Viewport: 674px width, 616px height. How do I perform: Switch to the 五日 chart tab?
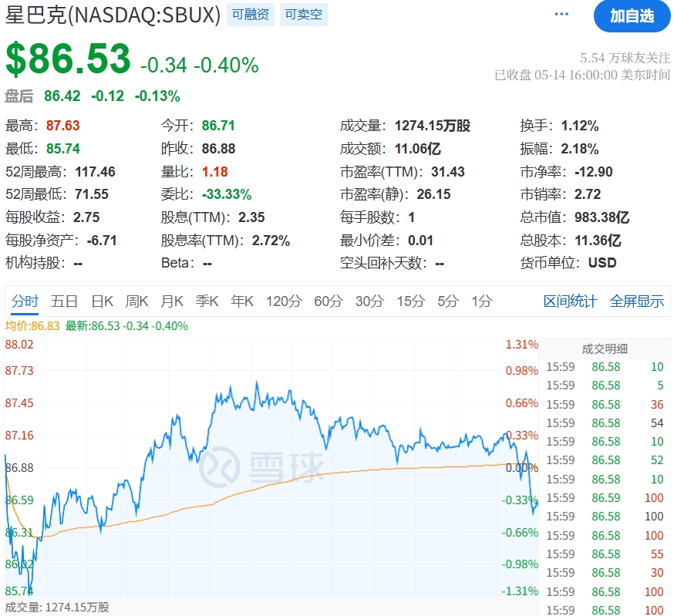pos(64,301)
